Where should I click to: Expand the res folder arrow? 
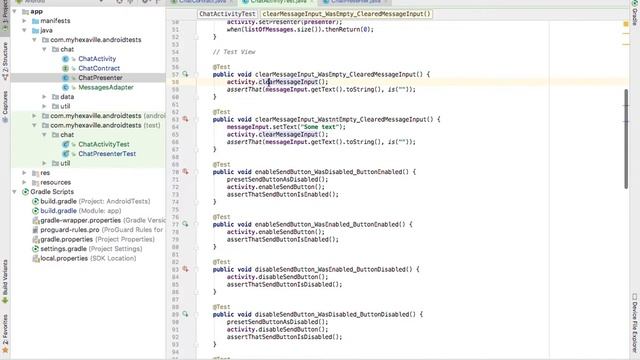(x=24, y=173)
